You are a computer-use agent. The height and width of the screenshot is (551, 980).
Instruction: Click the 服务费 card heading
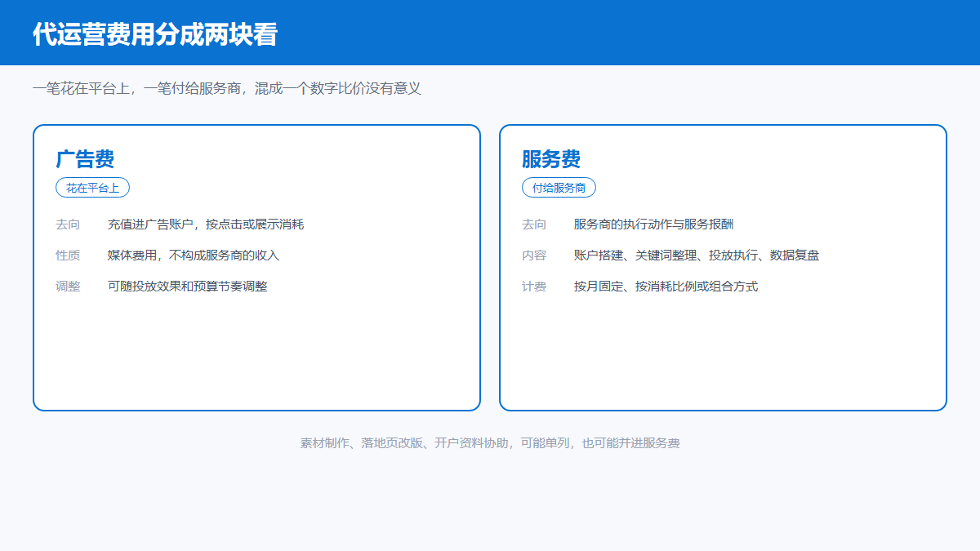551,158
